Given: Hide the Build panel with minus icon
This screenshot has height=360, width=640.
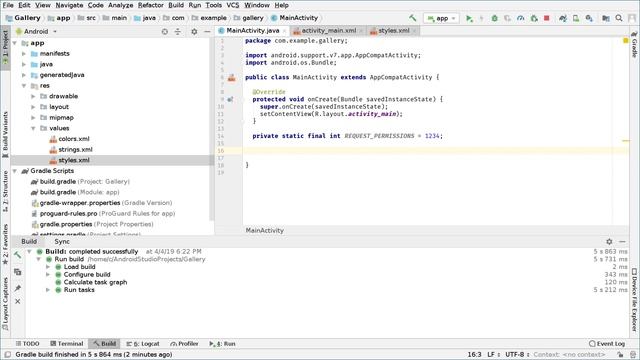Looking at the screenshot, I should pyautogui.click(x=622, y=242).
